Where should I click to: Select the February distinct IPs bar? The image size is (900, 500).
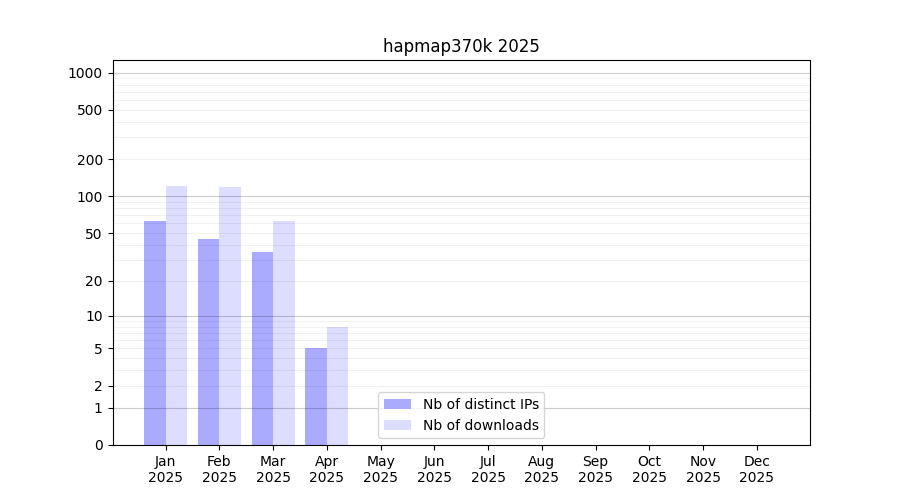coord(208,342)
